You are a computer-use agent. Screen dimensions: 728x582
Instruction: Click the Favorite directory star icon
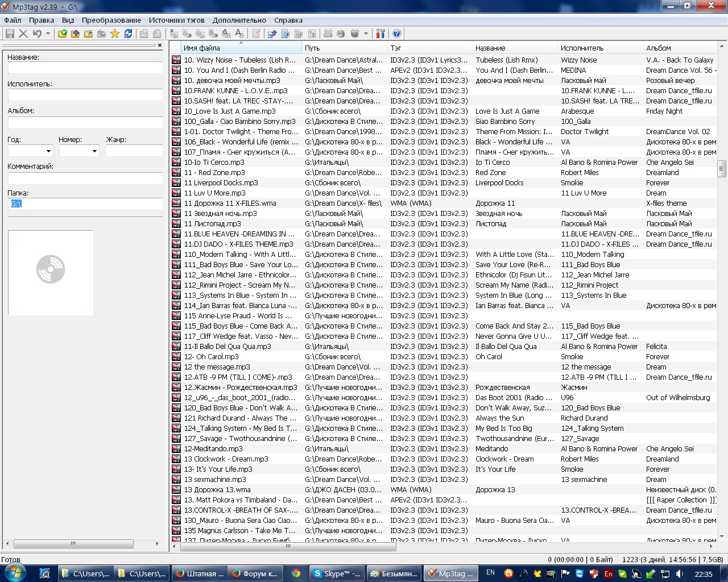click(115, 34)
